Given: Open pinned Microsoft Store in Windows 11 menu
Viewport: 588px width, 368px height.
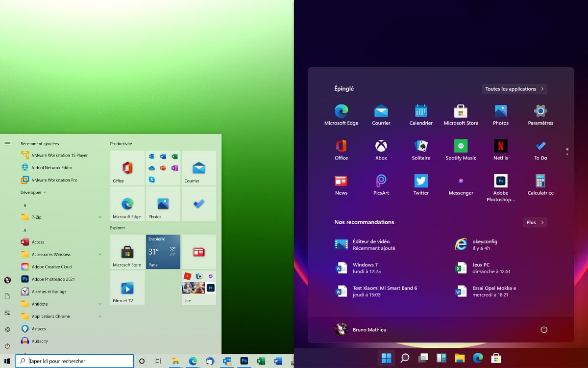Looking at the screenshot, I should tap(461, 115).
